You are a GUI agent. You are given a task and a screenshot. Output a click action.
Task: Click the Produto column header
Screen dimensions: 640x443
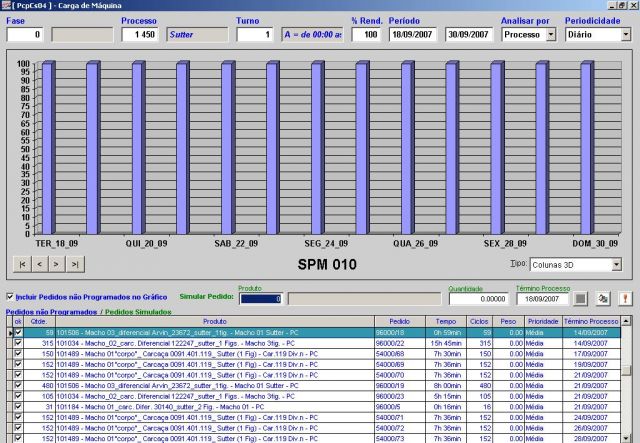(x=215, y=321)
